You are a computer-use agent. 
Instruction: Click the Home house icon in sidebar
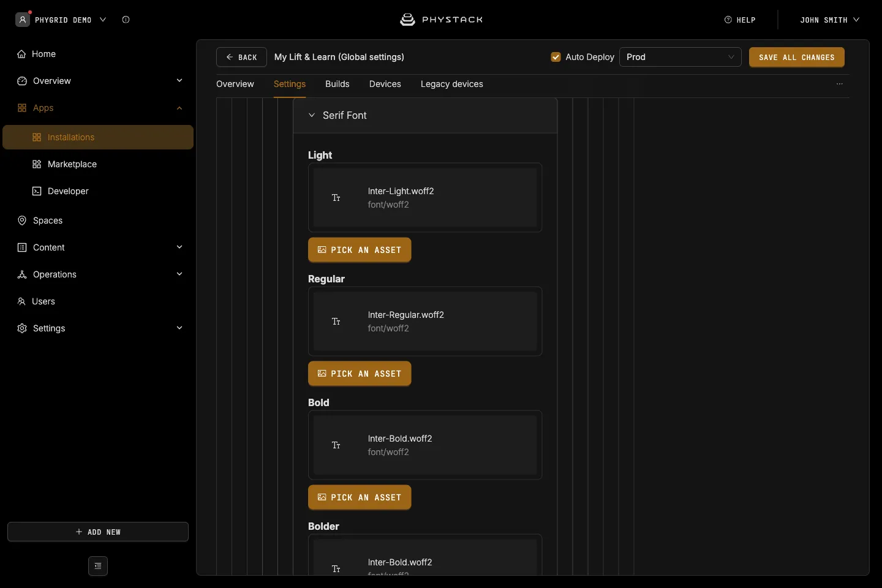22,54
